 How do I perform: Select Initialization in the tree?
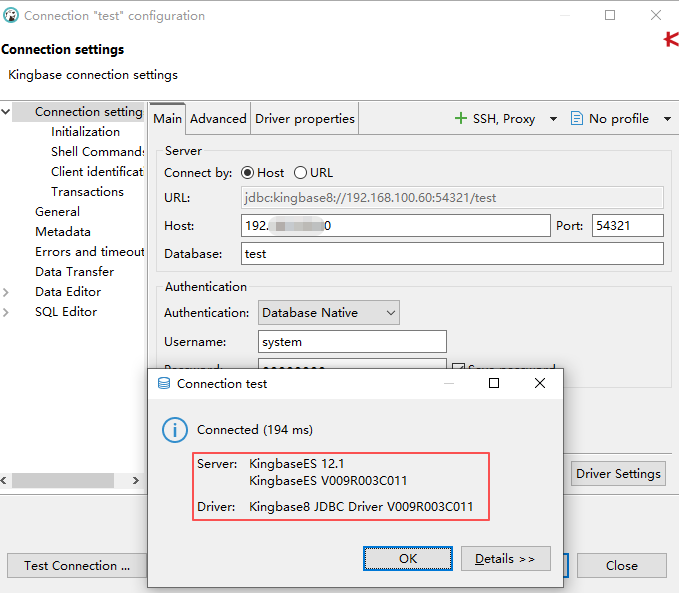pos(85,132)
